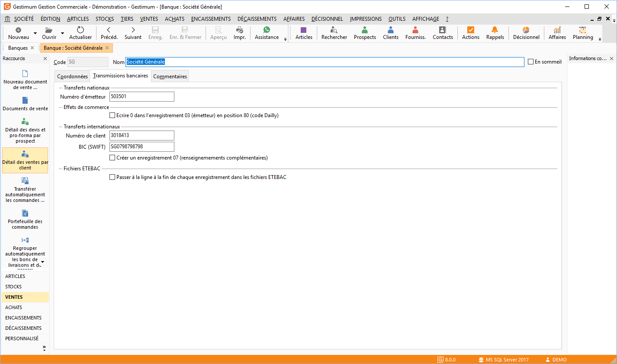Viewport: 617px width, 364px height.
Task: Open Prospects from the toolbar
Action: [365, 30]
